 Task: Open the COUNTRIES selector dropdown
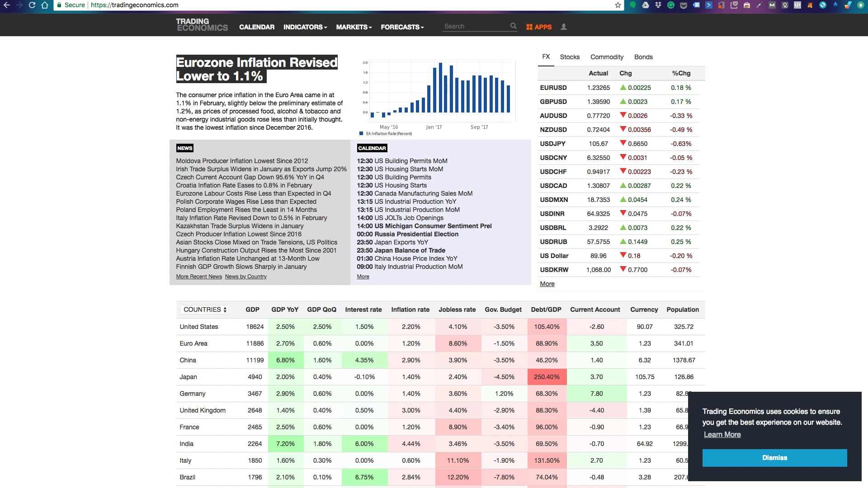pos(205,310)
